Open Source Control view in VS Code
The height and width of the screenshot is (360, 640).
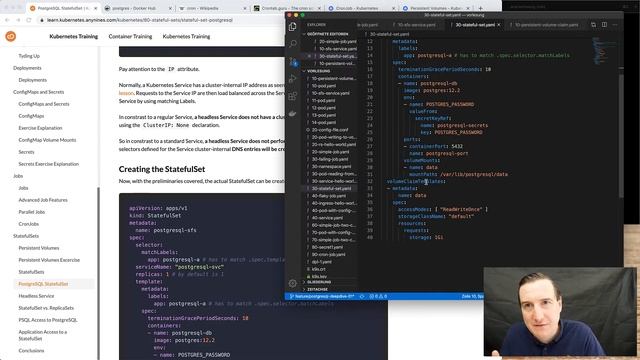(x=293, y=62)
